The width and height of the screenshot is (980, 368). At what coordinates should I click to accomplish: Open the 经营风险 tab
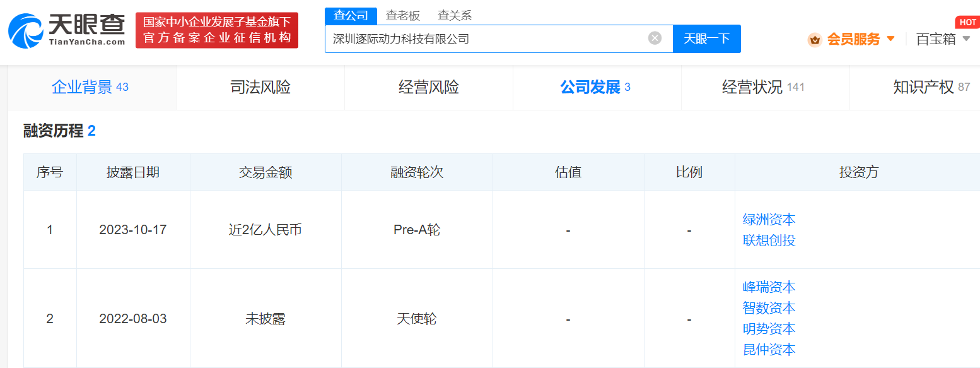tap(429, 87)
